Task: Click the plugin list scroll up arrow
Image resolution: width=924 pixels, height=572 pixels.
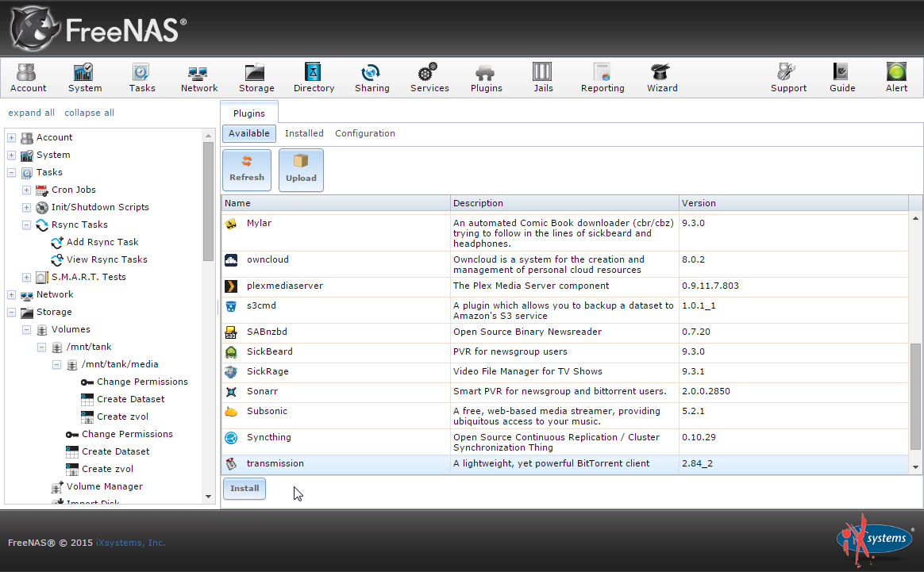Action: [x=915, y=218]
